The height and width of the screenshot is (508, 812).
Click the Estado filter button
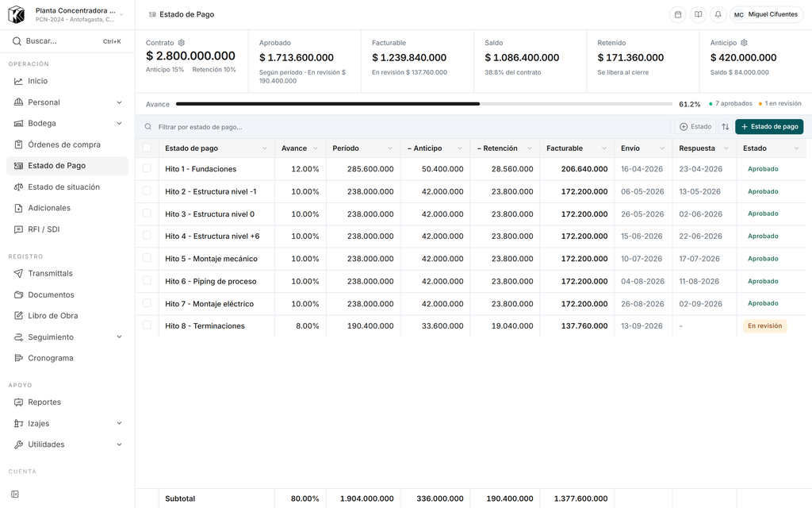[695, 126]
